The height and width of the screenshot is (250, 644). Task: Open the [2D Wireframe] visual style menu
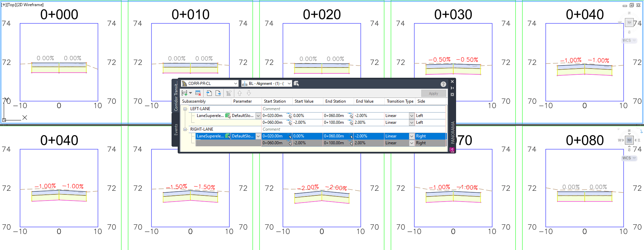point(30,5)
